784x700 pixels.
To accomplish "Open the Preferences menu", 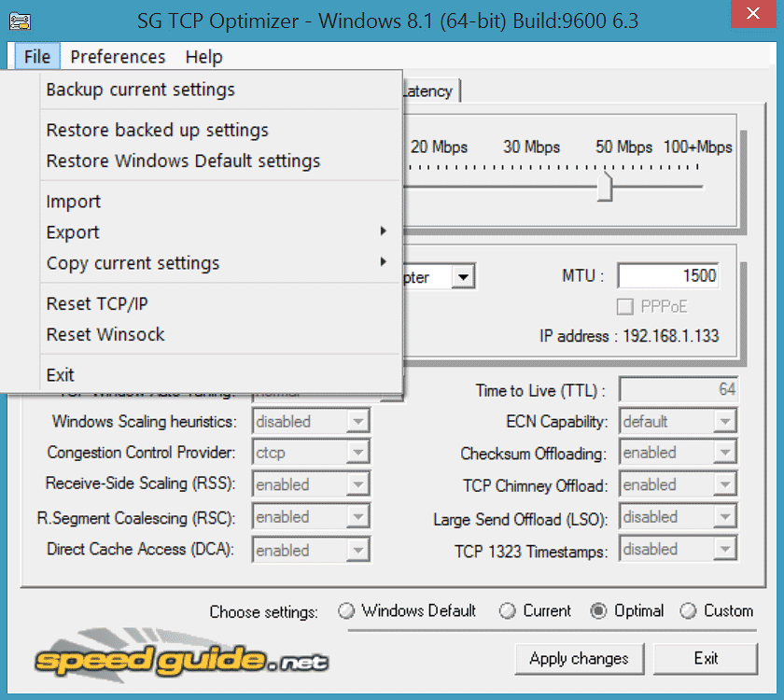I will [118, 57].
